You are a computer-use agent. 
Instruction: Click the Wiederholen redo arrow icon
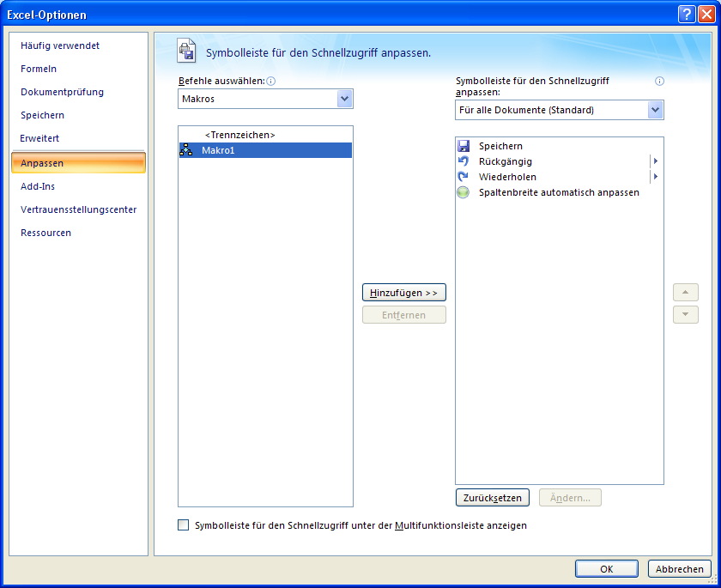(463, 177)
